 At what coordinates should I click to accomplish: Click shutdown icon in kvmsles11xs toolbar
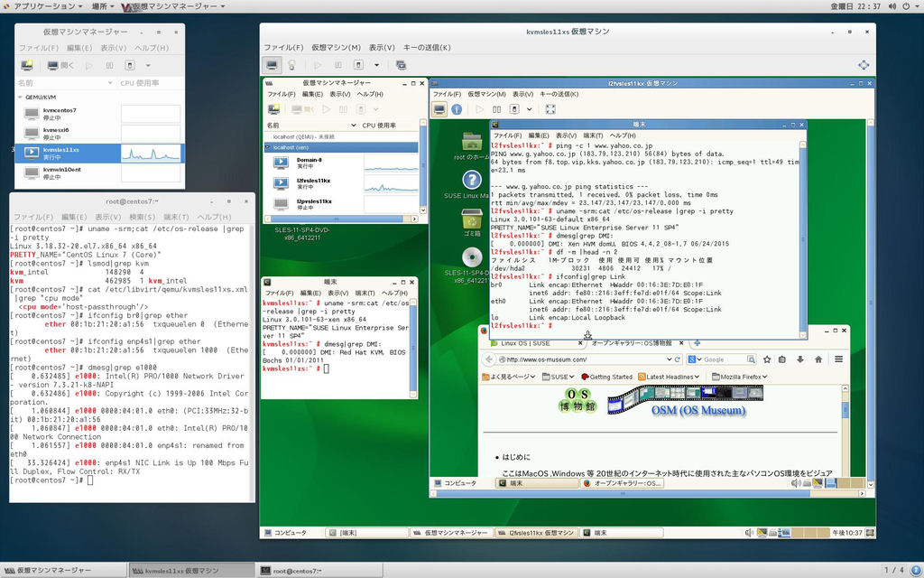click(358, 65)
